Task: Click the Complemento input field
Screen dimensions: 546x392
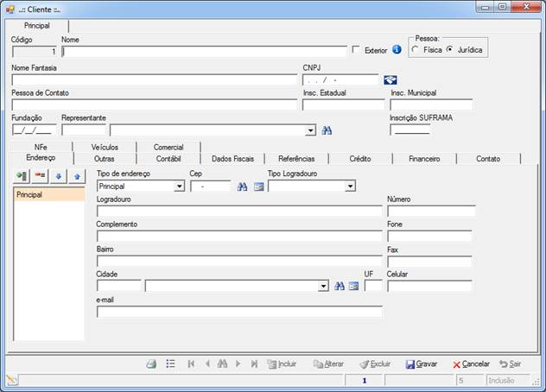Action: point(239,236)
